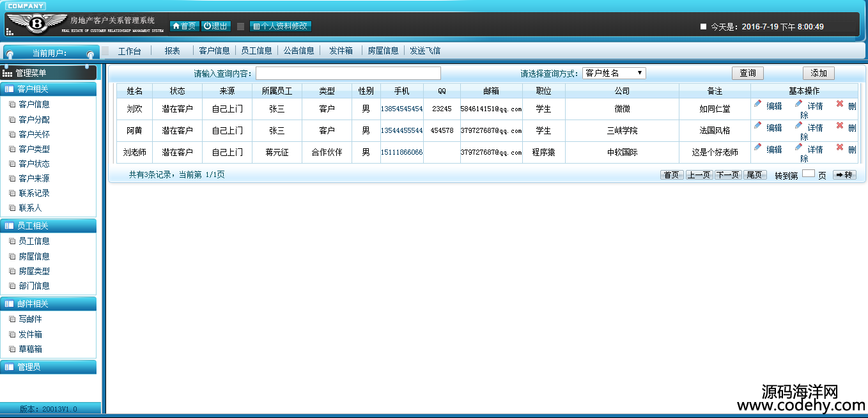Open 写邮件 in the sidebar
868x418 pixels.
(x=30, y=320)
